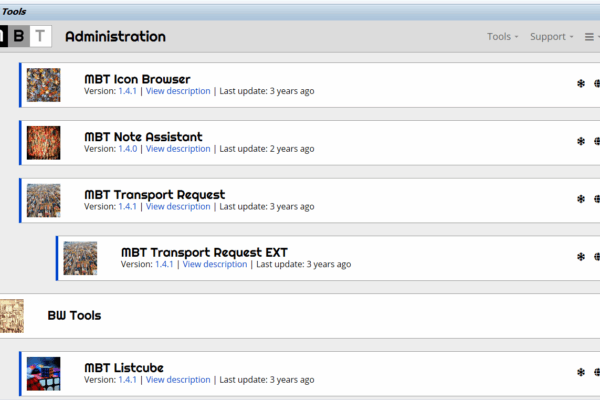
Task: Click the MBT Transport Request thumbnail image
Action: click(43, 200)
